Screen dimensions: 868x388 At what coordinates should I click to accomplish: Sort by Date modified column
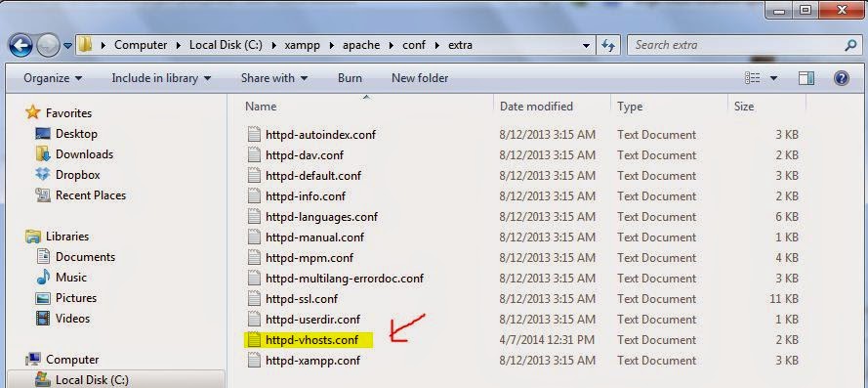click(536, 107)
